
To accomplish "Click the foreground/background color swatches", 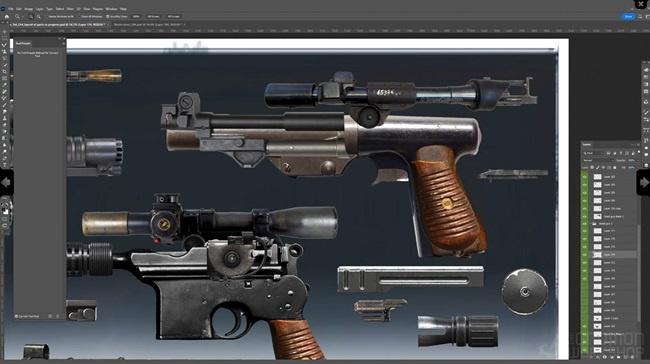I will pyautogui.click(x=5, y=211).
